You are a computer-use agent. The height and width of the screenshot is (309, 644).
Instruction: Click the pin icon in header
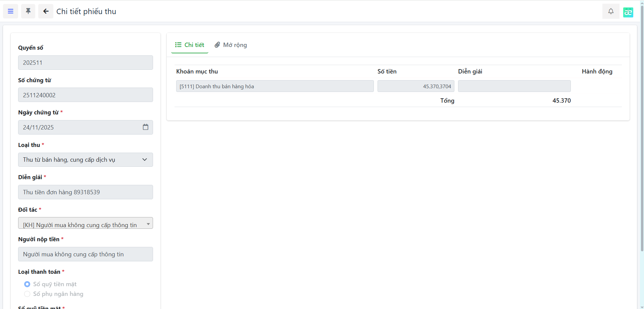[x=28, y=11]
